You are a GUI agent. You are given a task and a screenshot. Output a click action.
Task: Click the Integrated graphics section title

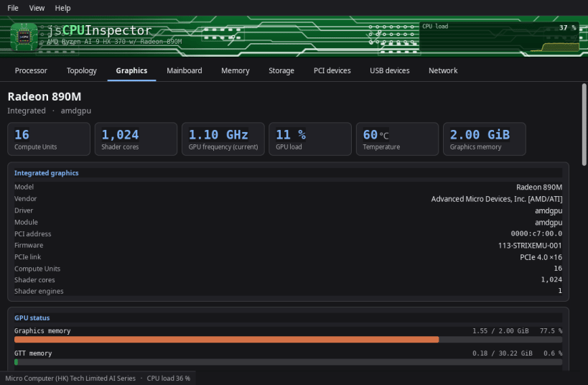pos(47,173)
